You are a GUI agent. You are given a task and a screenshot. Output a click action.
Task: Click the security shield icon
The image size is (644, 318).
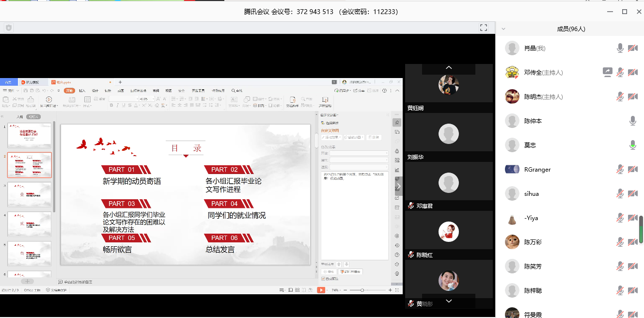tap(9, 28)
